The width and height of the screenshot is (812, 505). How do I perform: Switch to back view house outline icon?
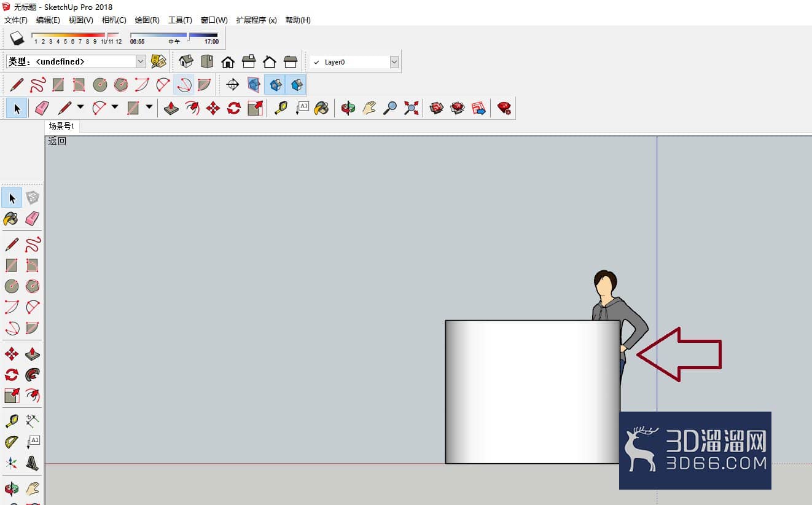click(270, 61)
